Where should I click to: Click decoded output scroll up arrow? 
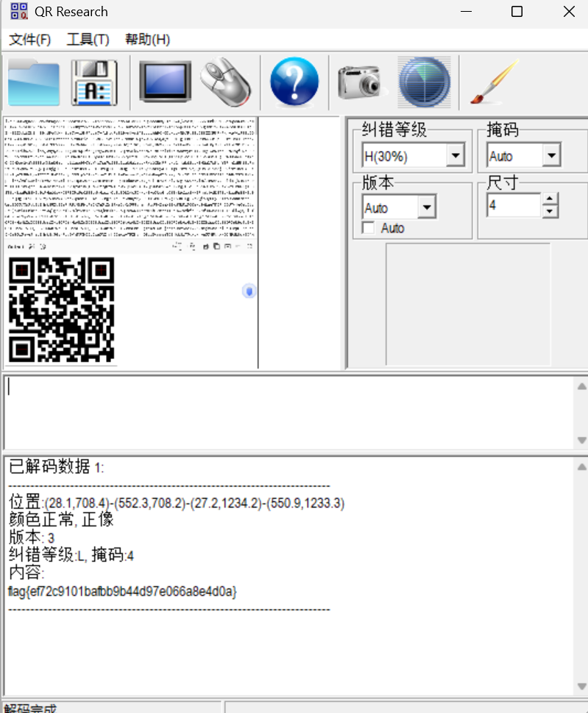[x=581, y=467]
